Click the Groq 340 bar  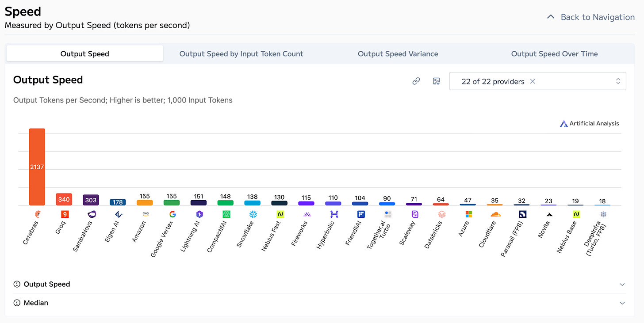[x=64, y=199]
